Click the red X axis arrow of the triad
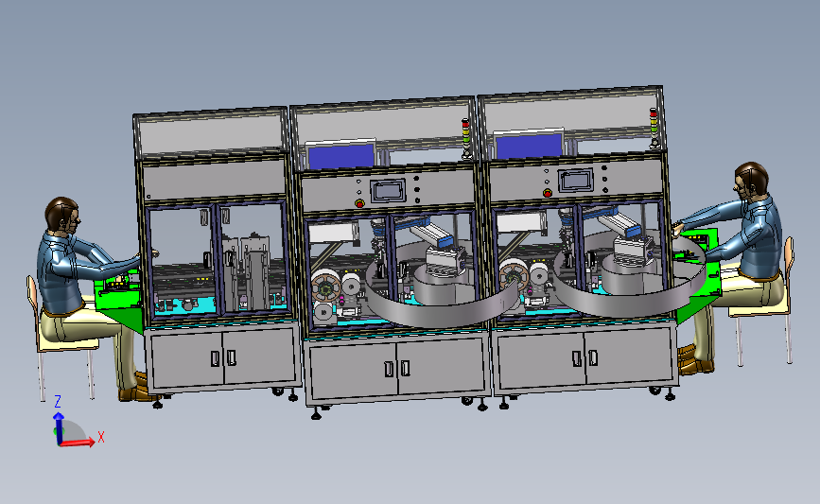This screenshot has width=820, height=504. (x=78, y=443)
